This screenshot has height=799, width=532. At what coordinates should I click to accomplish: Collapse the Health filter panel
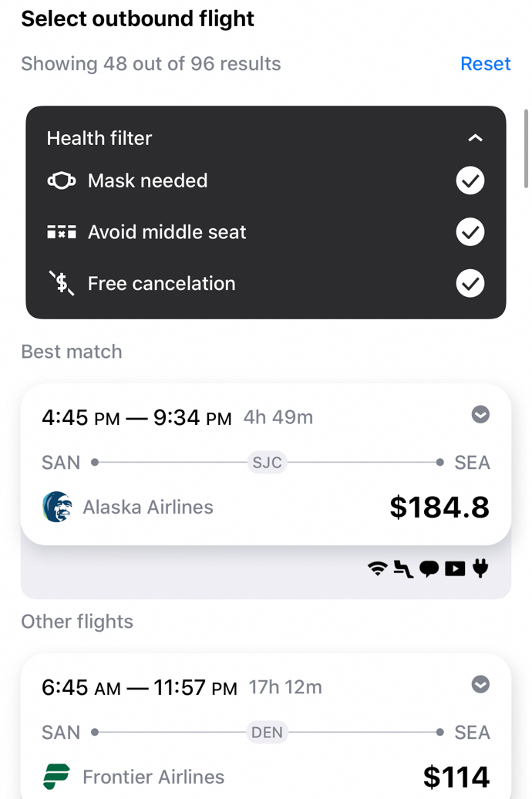[x=476, y=138]
